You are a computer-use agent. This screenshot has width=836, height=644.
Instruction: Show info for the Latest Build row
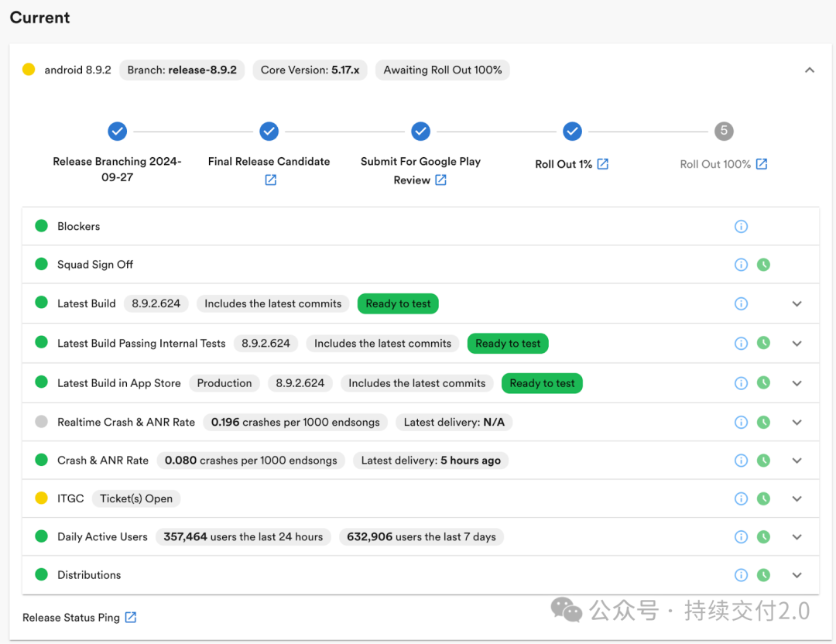click(741, 304)
